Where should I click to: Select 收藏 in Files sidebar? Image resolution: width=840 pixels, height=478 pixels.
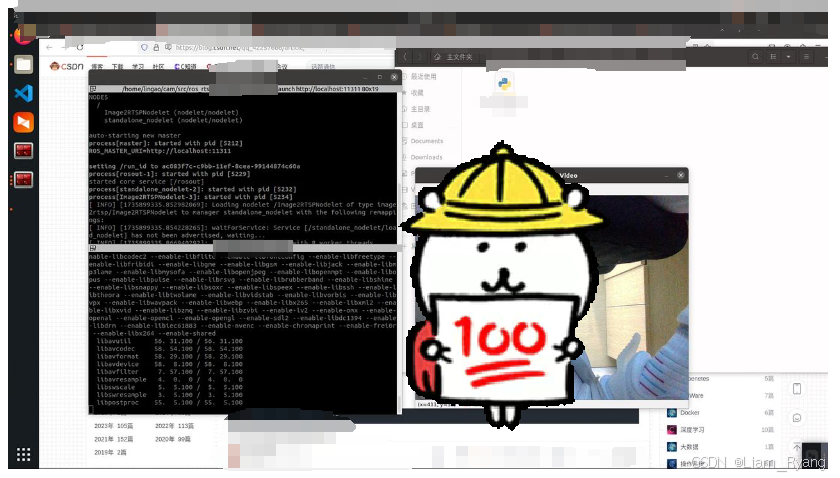coord(417,93)
